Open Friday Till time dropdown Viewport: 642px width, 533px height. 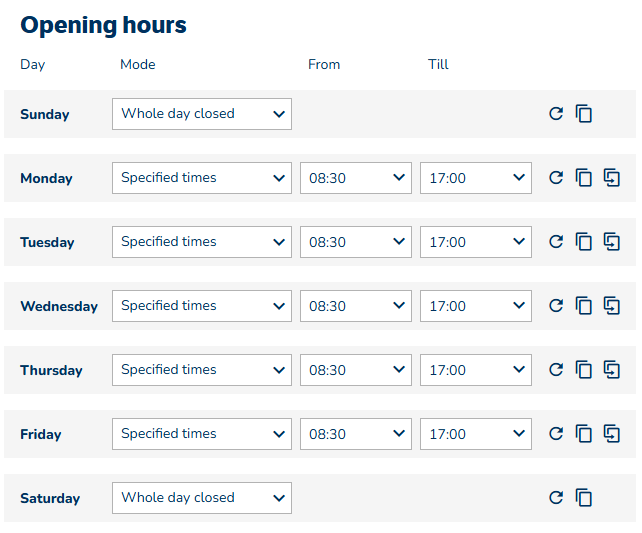point(475,434)
